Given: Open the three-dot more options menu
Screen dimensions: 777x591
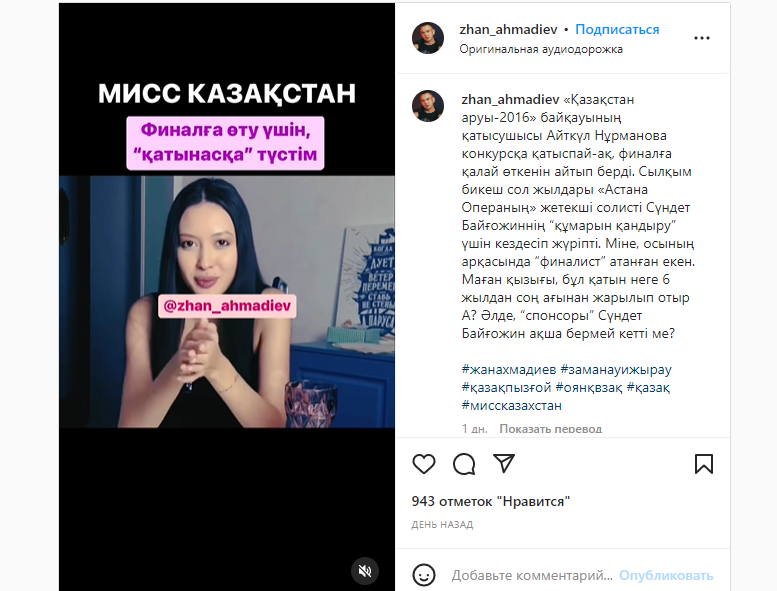Looking at the screenshot, I should (702, 38).
